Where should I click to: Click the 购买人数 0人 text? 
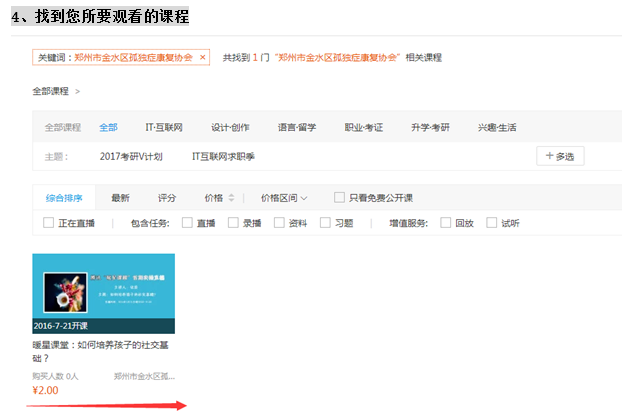coord(55,376)
